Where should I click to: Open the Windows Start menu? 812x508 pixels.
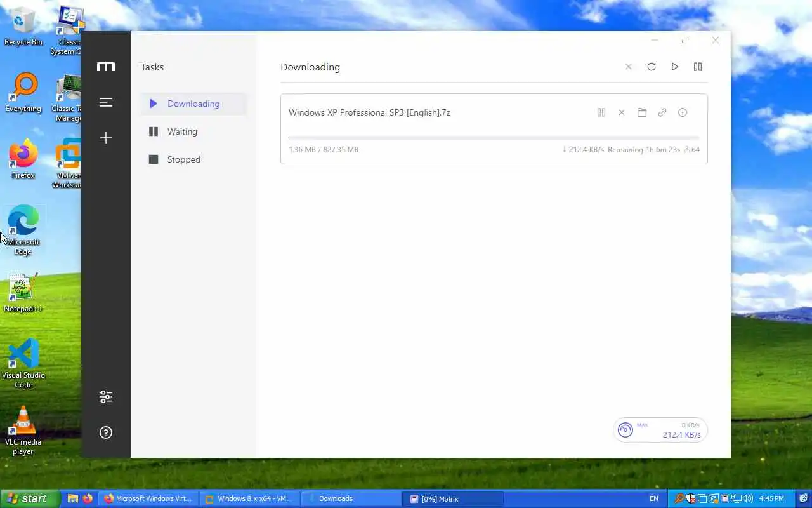(x=30, y=498)
